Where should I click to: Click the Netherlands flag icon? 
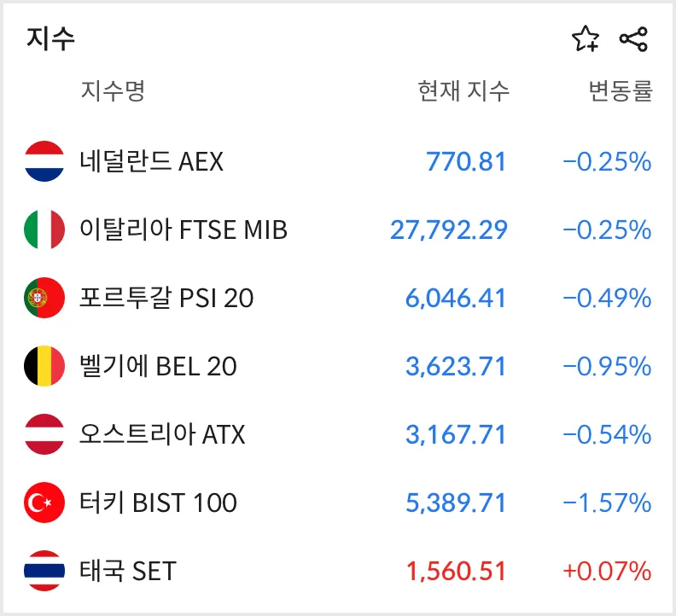tap(44, 161)
